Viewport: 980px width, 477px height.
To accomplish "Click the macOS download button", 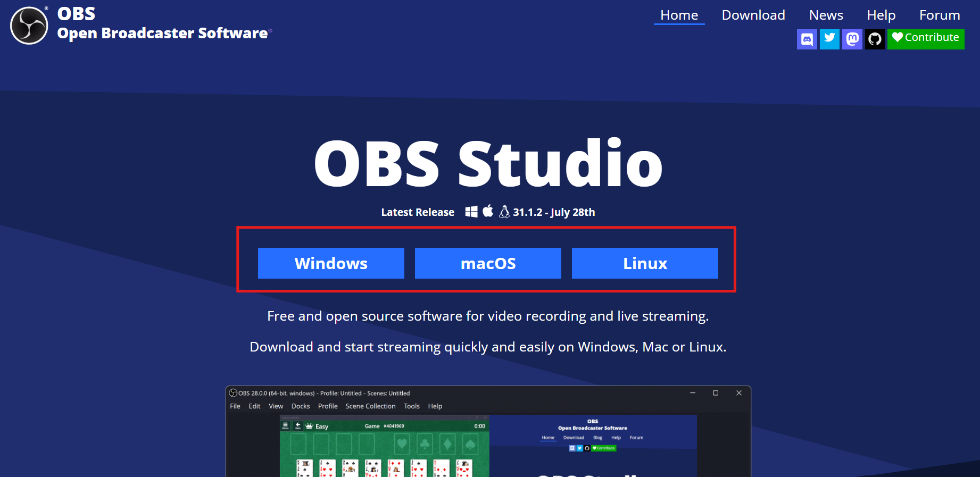I will [x=488, y=263].
